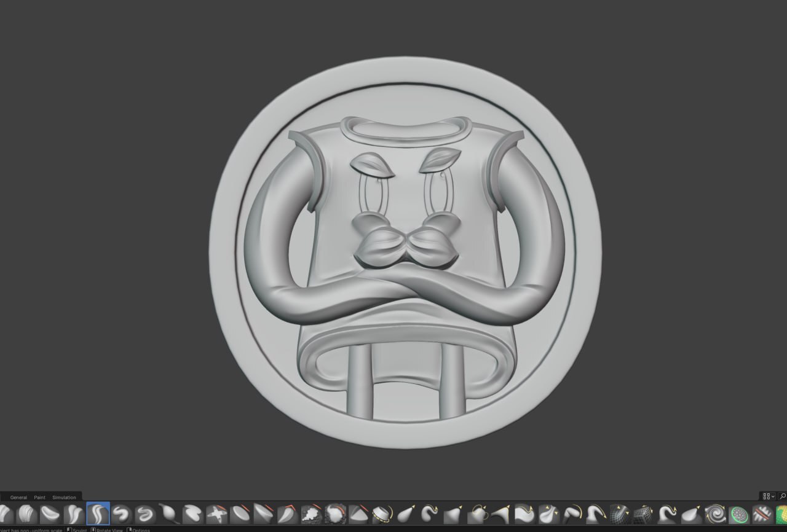Select the Snake Hook brush

pos(667,514)
